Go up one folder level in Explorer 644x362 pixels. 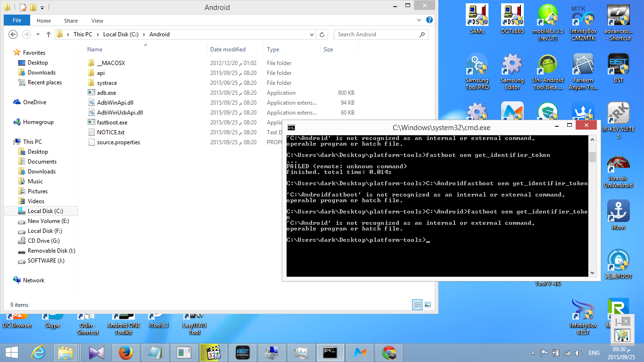[x=49, y=34]
